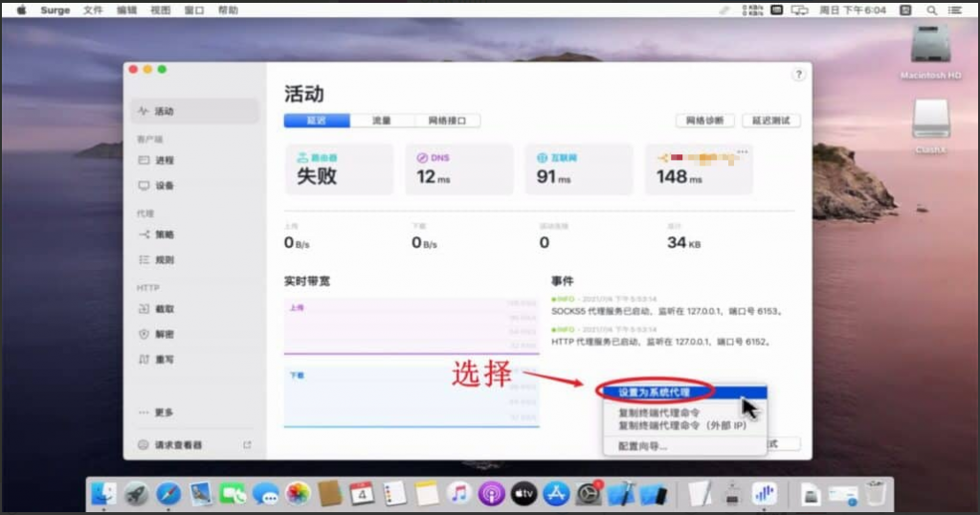
Task: Open the proxy card's three-dot menu
Action: tap(742, 151)
